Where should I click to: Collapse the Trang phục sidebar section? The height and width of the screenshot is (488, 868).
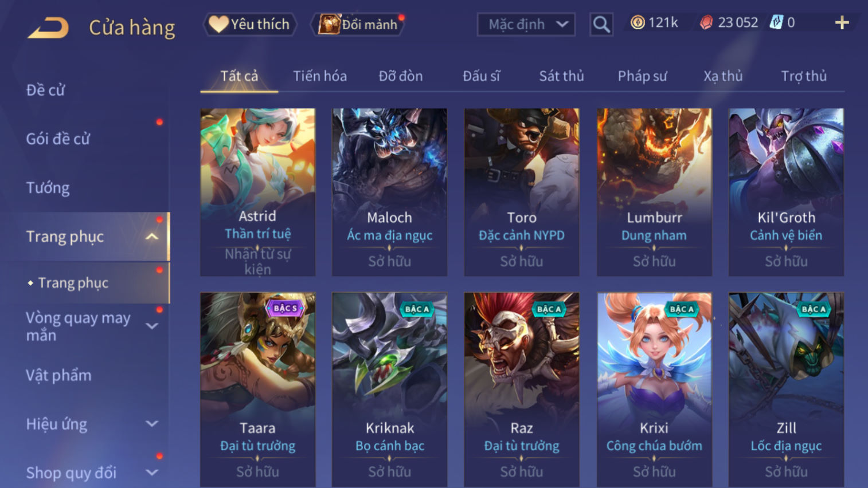click(152, 237)
